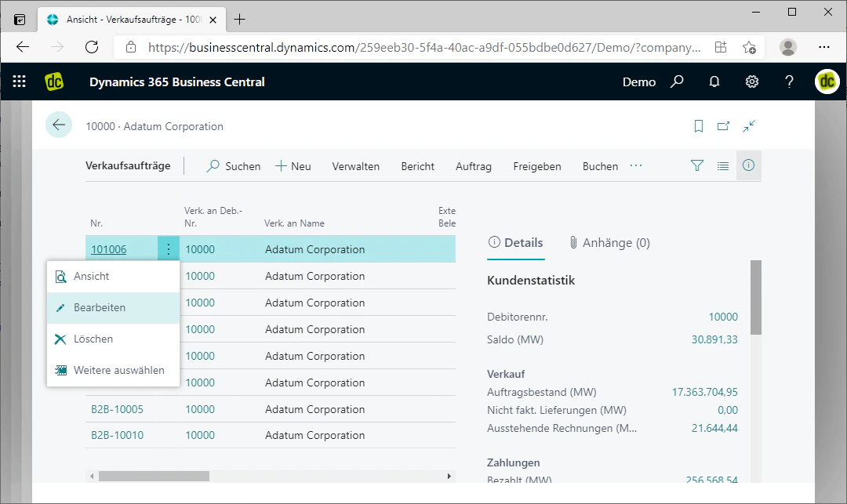Choose Ansicht in the context menu
847x504 pixels.
114,276
